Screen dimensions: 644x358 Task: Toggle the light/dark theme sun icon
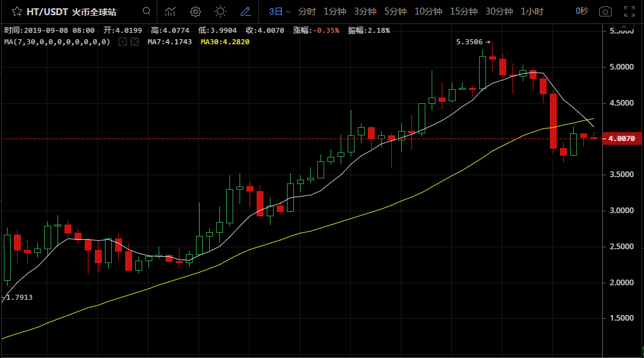[x=221, y=11]
